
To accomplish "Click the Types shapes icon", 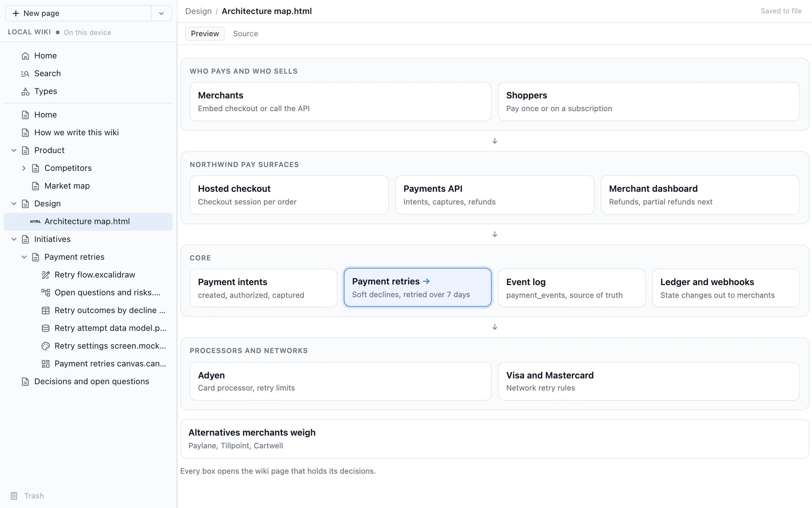I will [25, 91].
